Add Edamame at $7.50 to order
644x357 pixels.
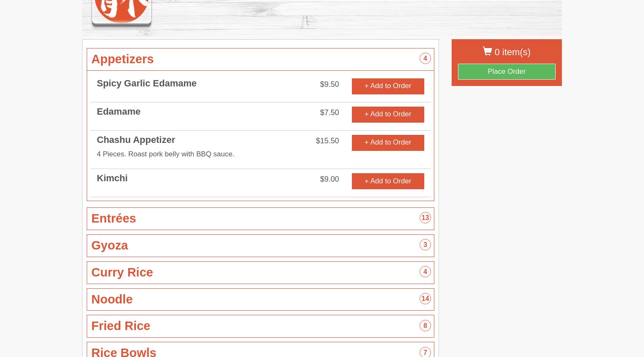[388, 114]
